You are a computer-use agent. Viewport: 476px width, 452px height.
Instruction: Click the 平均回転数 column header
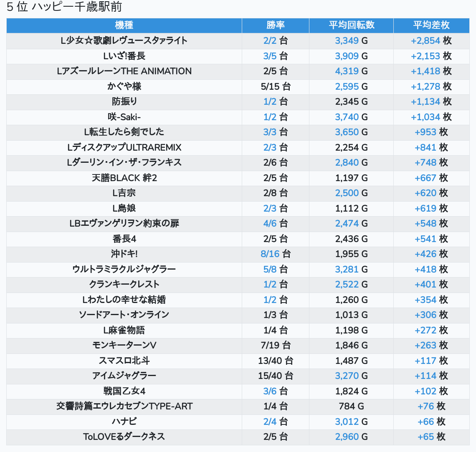[x=351, y=25]
